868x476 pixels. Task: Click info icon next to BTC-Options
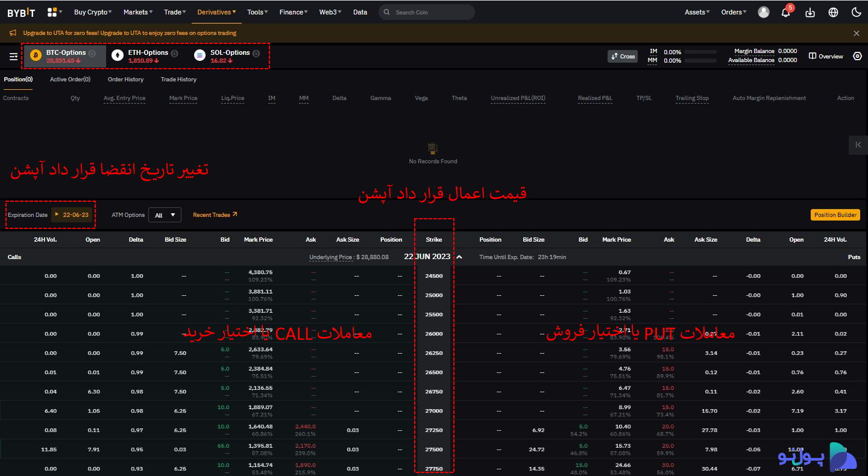click(x=92, y=53)
